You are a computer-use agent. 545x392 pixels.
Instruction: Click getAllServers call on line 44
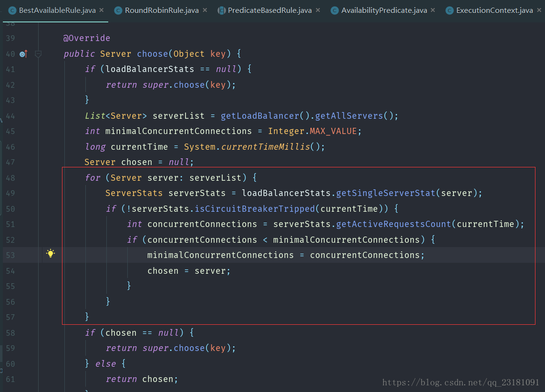coord(349,116)
